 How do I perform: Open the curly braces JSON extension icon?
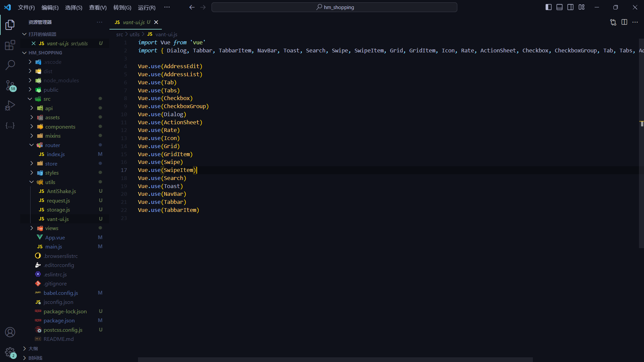point(10,126)
